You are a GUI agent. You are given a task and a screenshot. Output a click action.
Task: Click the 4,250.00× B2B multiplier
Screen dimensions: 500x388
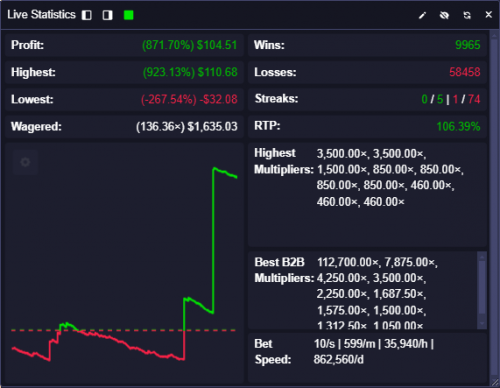343,278
